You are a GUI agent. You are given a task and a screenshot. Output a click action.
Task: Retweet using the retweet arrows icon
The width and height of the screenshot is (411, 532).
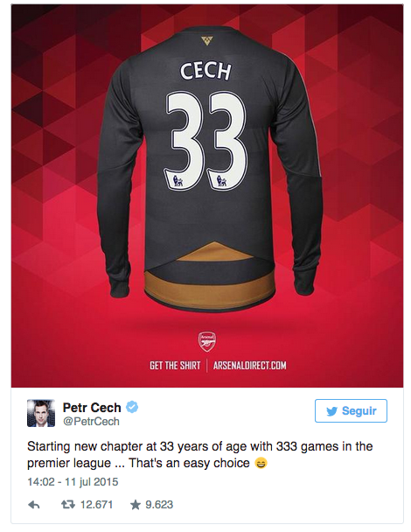[x=68, y=505]
